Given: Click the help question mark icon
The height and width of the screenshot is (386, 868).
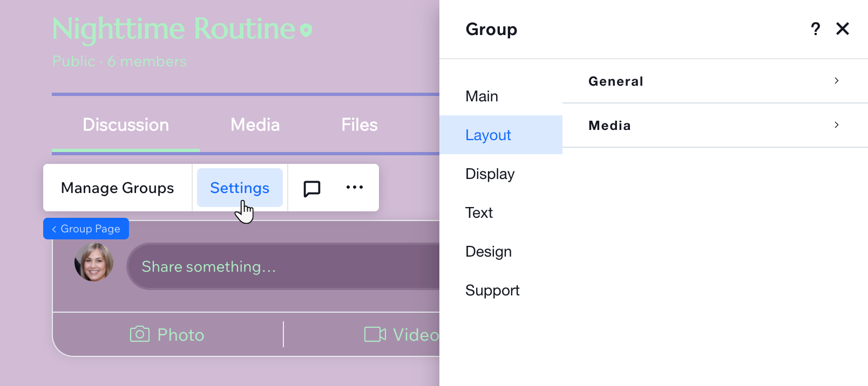Looking at the screenshot, I should point(815,29).
